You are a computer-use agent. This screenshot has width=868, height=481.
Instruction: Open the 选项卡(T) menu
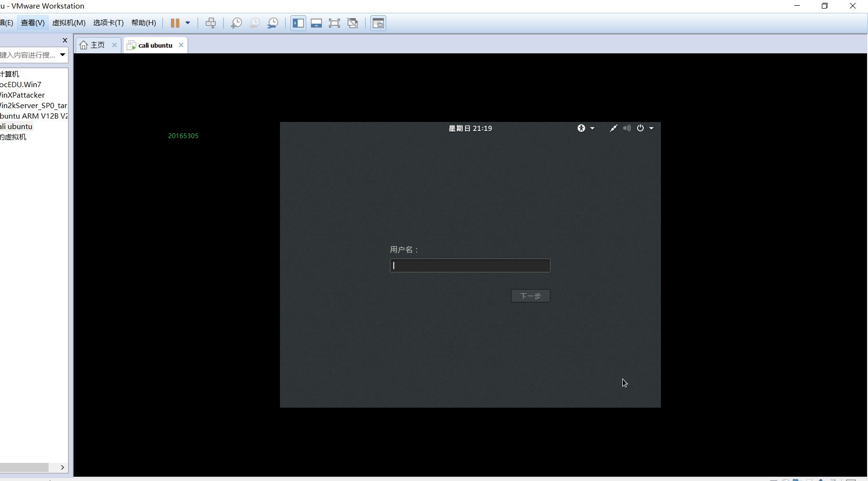pos(109,23)
